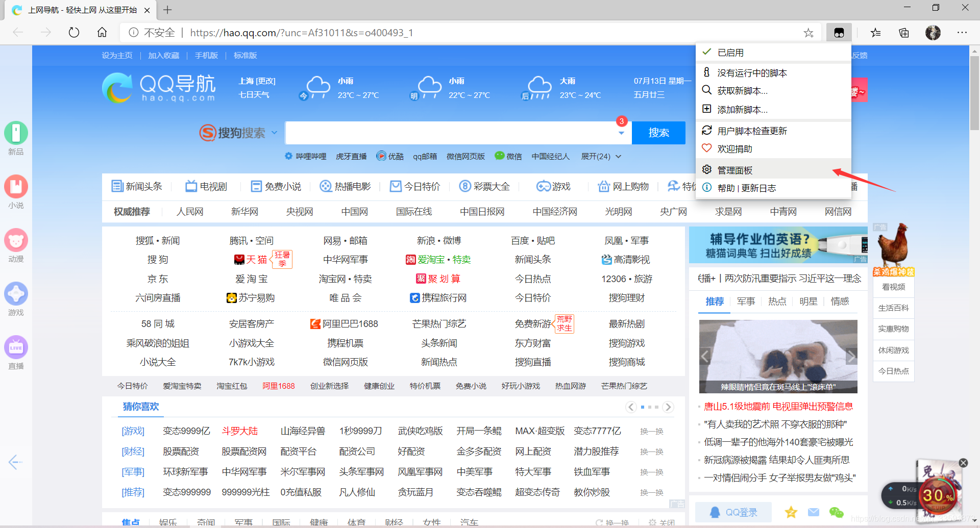Open the mail envelope icon near QQ登录
This screenshot has height=528, width=980.
pos(814,512)
